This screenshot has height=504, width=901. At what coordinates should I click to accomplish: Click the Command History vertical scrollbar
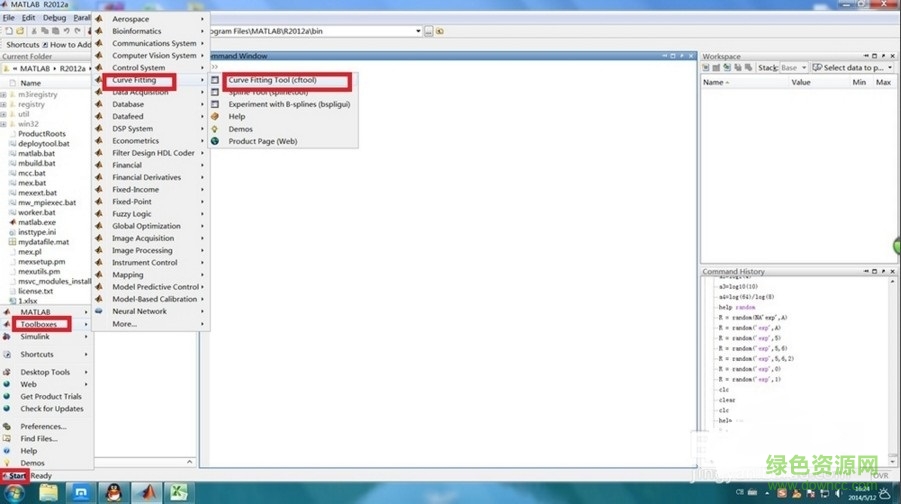(892, 371)
